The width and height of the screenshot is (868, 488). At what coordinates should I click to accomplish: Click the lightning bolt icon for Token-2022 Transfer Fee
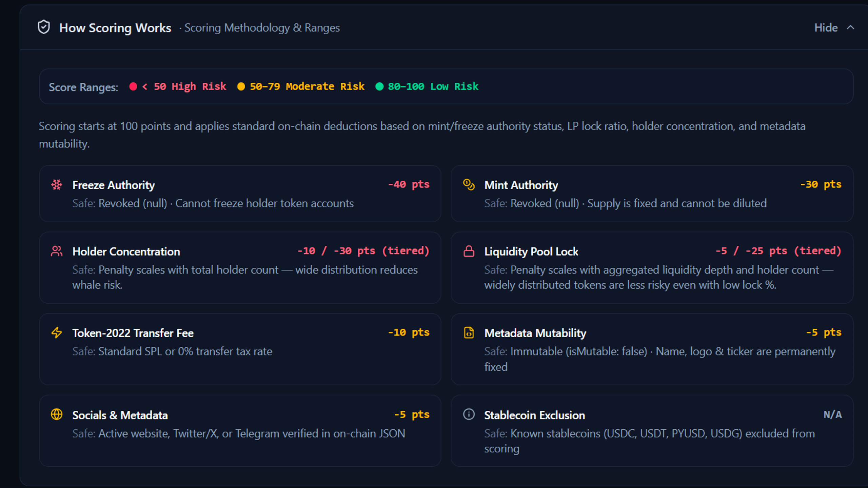pos(57,332)
